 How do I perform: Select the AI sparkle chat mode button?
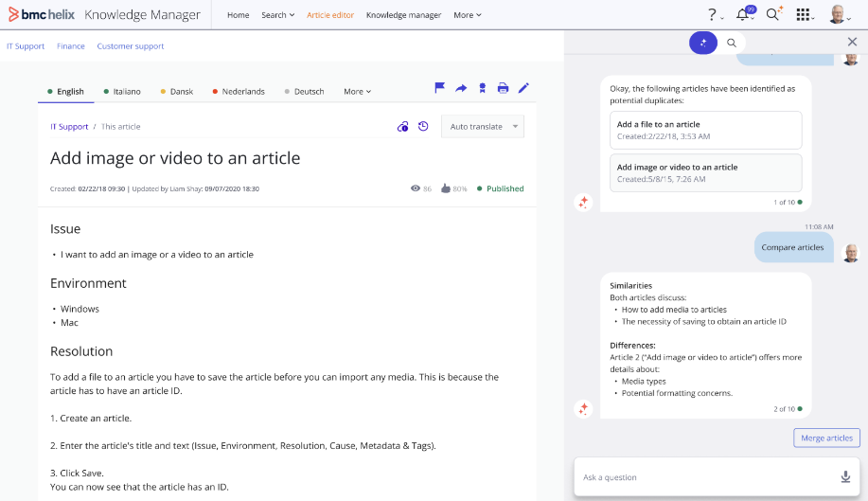point(703,43)
